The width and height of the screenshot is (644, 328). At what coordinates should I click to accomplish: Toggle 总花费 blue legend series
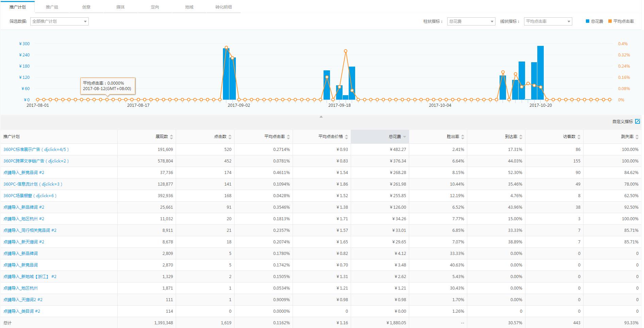(x=594, y=21)
